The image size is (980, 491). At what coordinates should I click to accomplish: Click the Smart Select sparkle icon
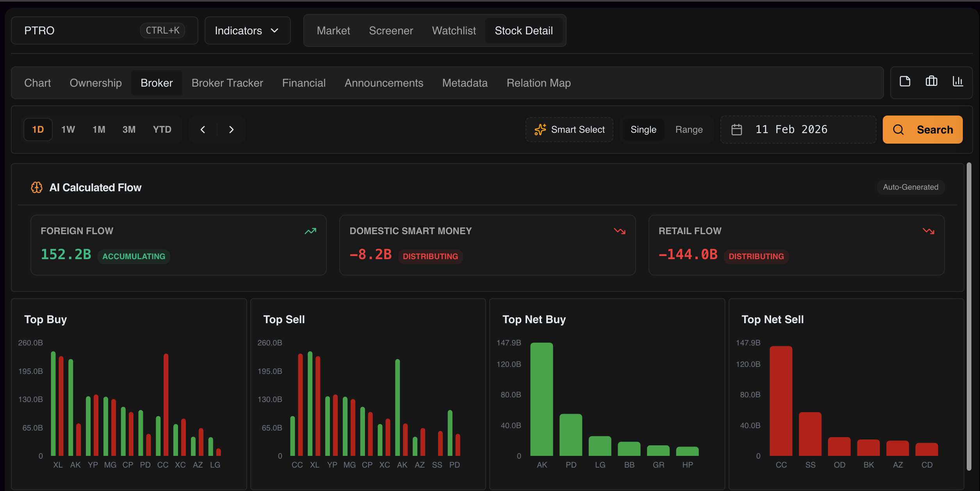[x=540, y=130]
